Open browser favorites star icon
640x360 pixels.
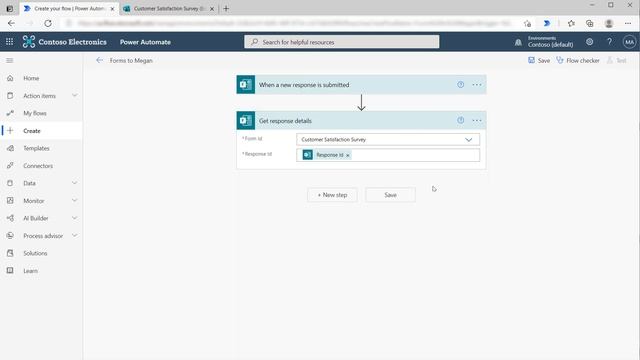click(x=571, y=23)
